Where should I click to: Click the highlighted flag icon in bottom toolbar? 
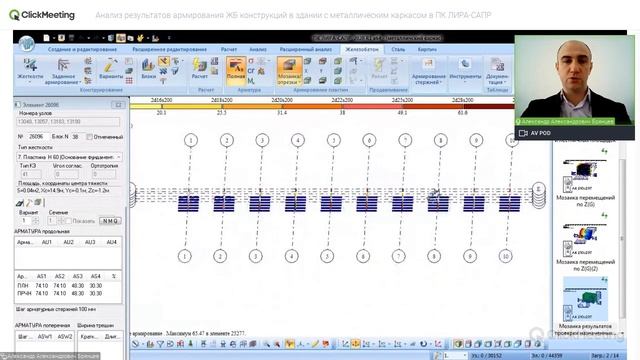pos(289,344)
